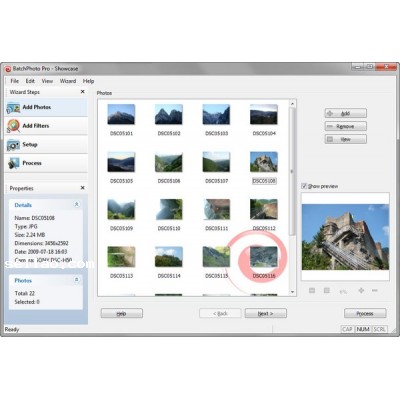Image resolution: width=400 pixels, height=400 pixels.
Task: Close the Properties panel
Action: tap(83, 188)
